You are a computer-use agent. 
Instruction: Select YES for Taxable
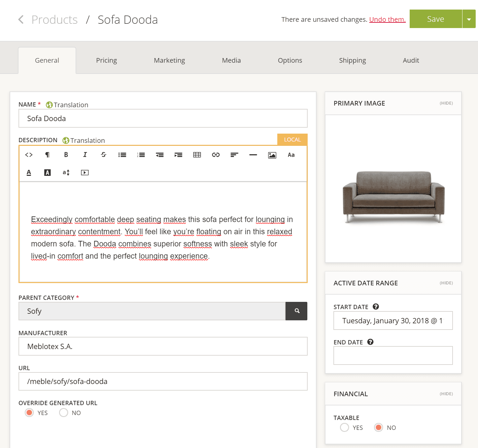[x=344, y=428]
